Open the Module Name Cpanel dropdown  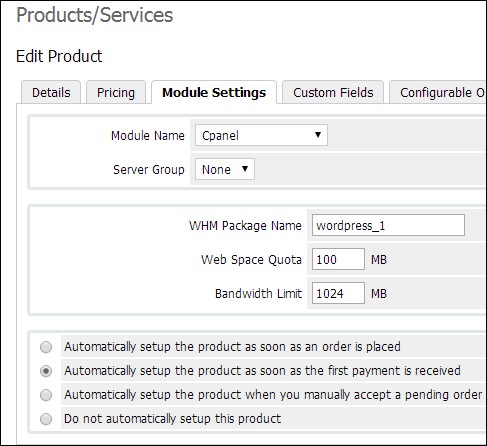pos(261,135)
